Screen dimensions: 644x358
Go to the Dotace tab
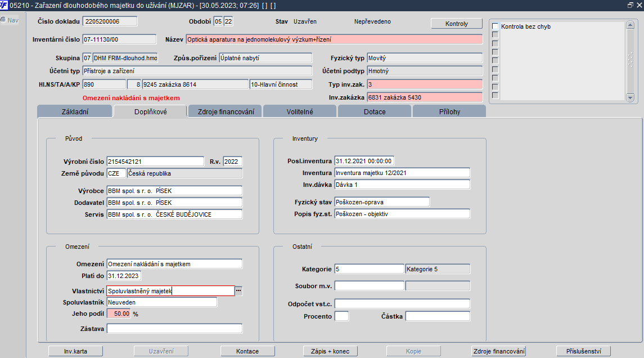375,111
